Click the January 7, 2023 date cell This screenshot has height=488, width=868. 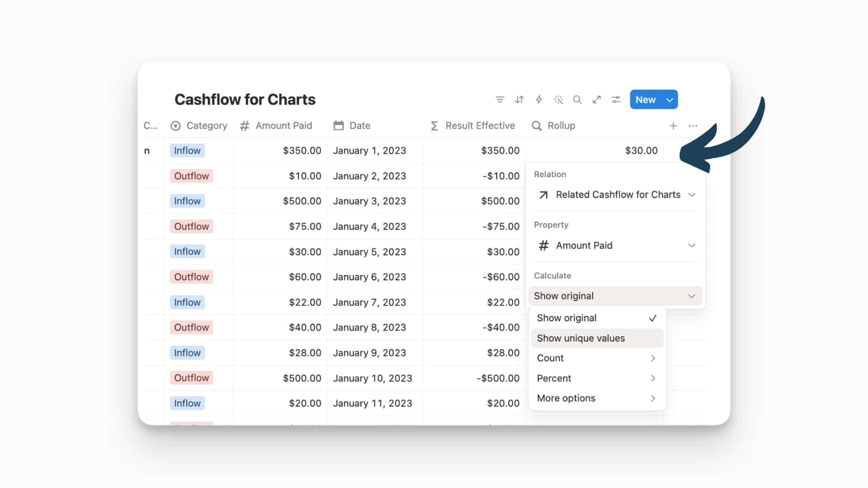(375, 303)
